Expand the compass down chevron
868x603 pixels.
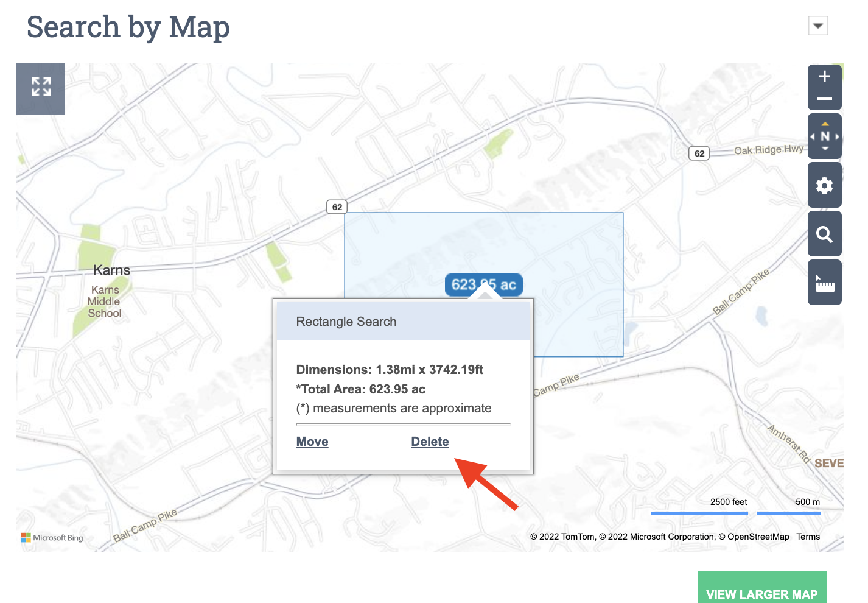[x=825, y=148]
